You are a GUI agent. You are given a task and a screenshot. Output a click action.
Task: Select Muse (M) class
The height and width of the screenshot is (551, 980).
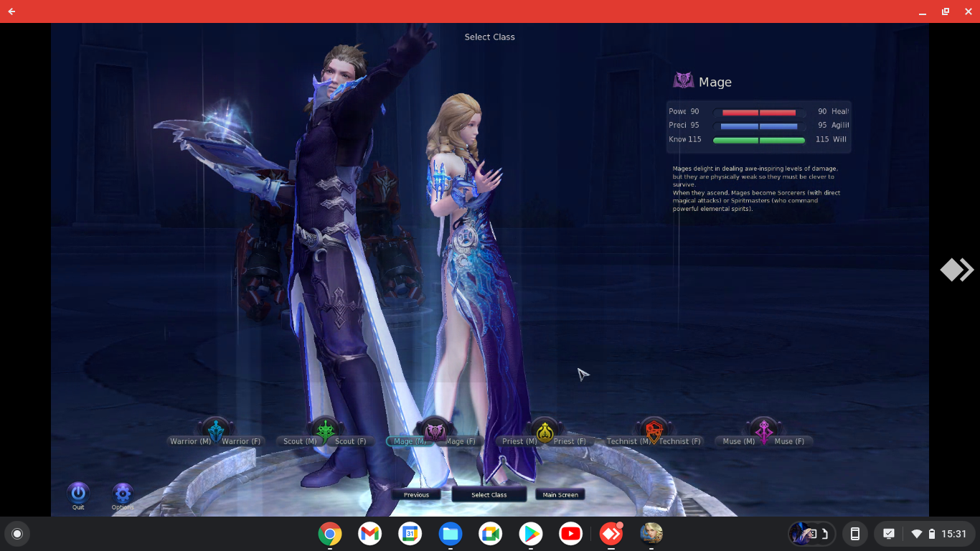[738, 441]
